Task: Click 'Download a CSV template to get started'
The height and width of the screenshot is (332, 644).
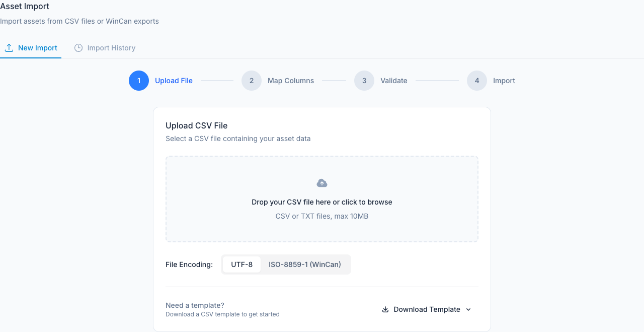Action: (x=222, y=314)
